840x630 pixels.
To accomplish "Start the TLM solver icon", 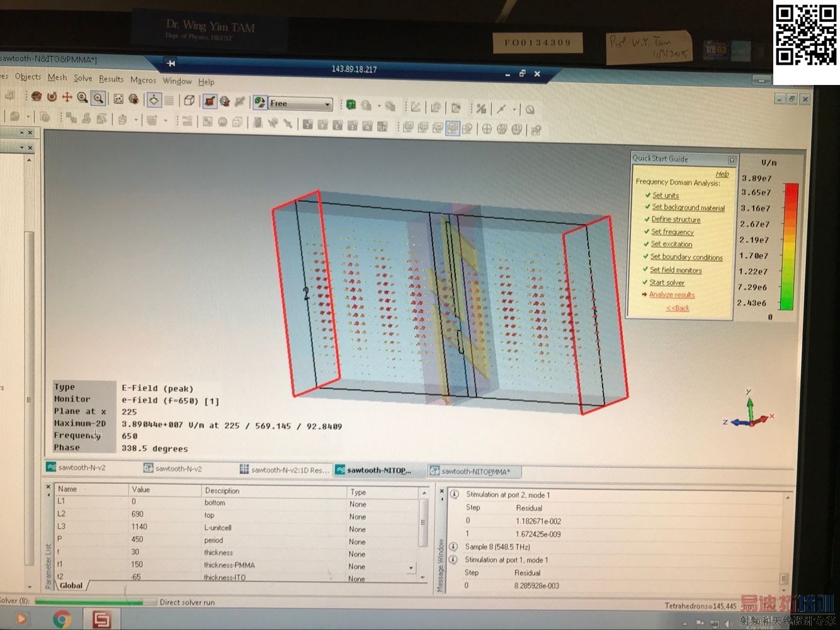I will 382,126.
